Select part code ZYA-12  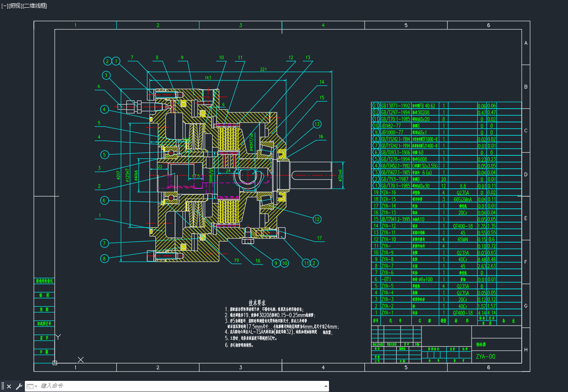click(389, 226)
